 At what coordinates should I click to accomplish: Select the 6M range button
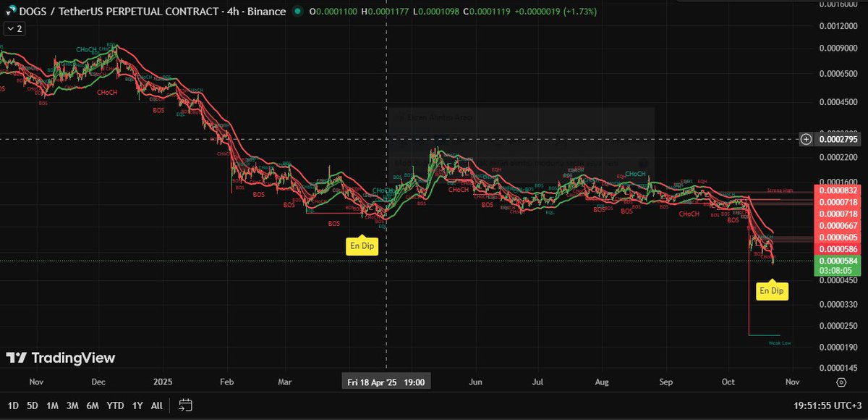point(93,406)
